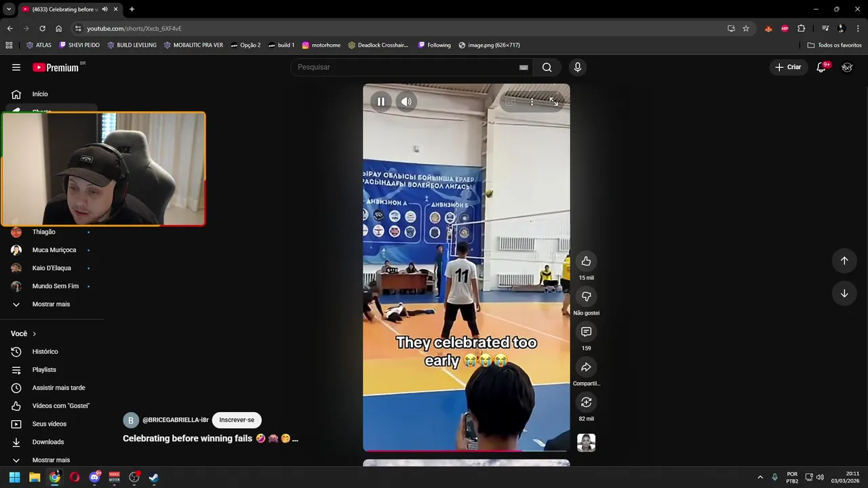Open the ABP Adblock Plus extension
The image size is (868, 488).
785,28
